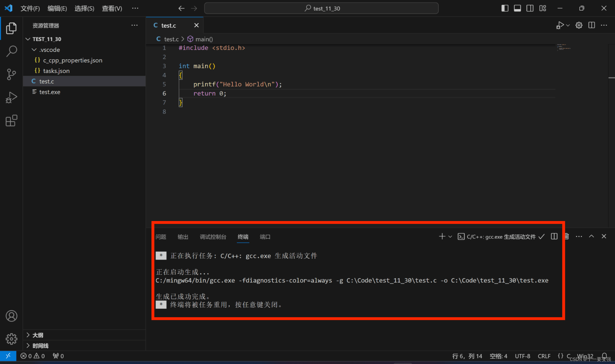This screenshot has width=615, height=364.
Task: Open the customize layout control
Action: [543, 8]
